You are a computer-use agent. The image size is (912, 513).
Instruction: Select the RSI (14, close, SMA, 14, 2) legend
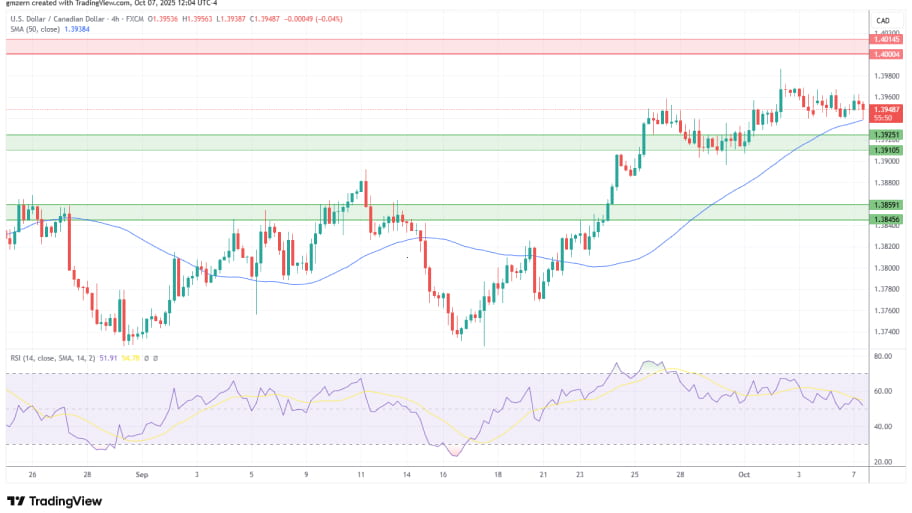tap(50, 357)
